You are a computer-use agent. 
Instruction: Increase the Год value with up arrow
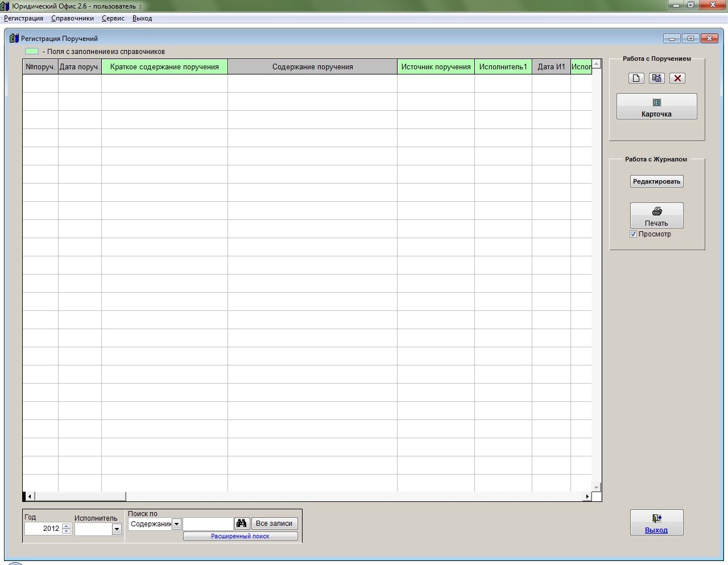point(67,526)
